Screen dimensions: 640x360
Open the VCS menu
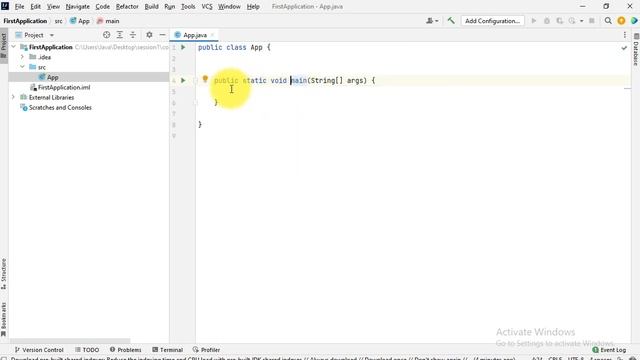point(207,7)
